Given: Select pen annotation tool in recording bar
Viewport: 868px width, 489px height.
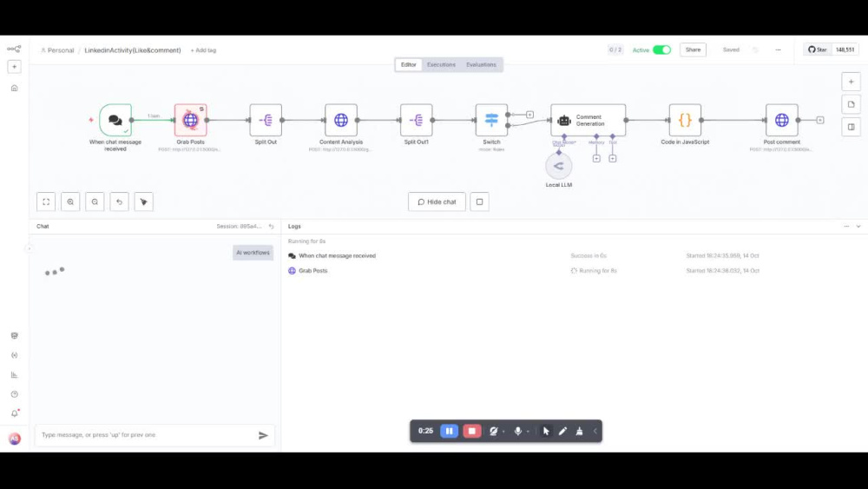Looking at the screenshot, I should point(562,431).
